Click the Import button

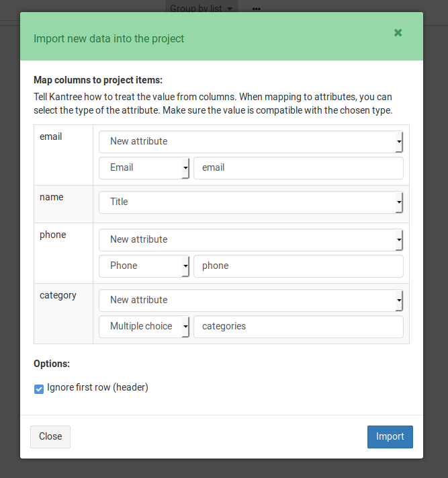(390, 436)
